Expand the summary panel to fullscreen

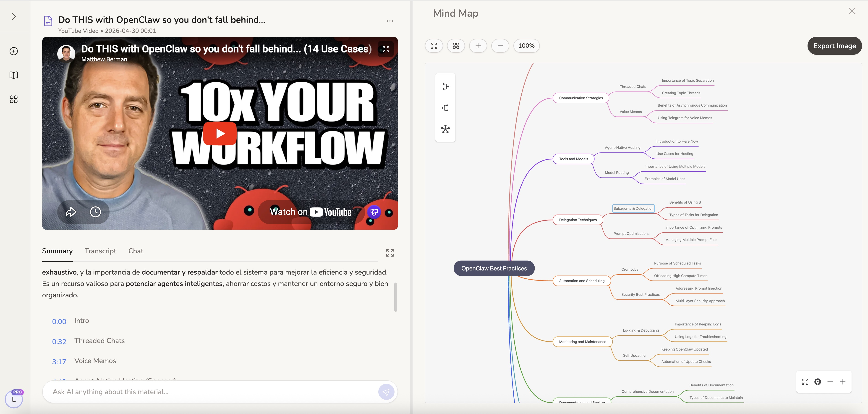click(x=390, y=253)
